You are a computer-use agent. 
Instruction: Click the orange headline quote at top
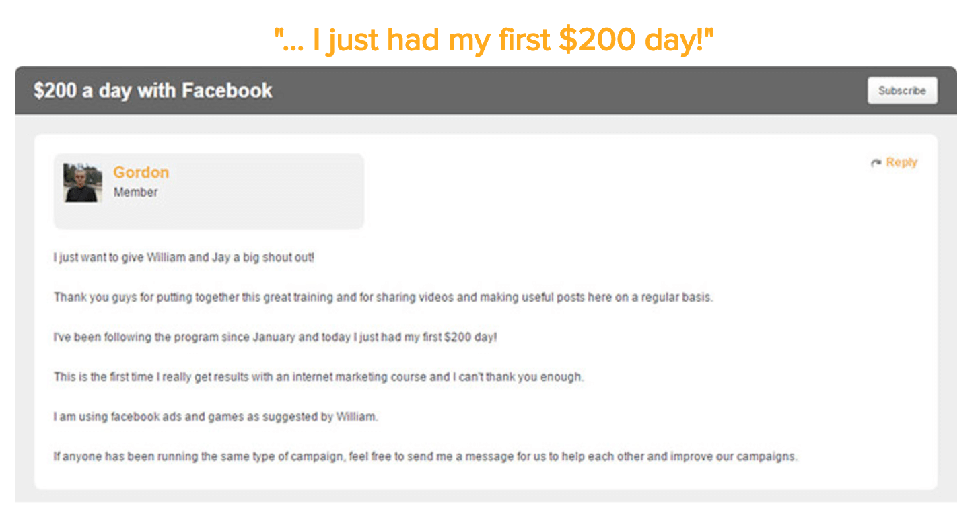[493, 41]
